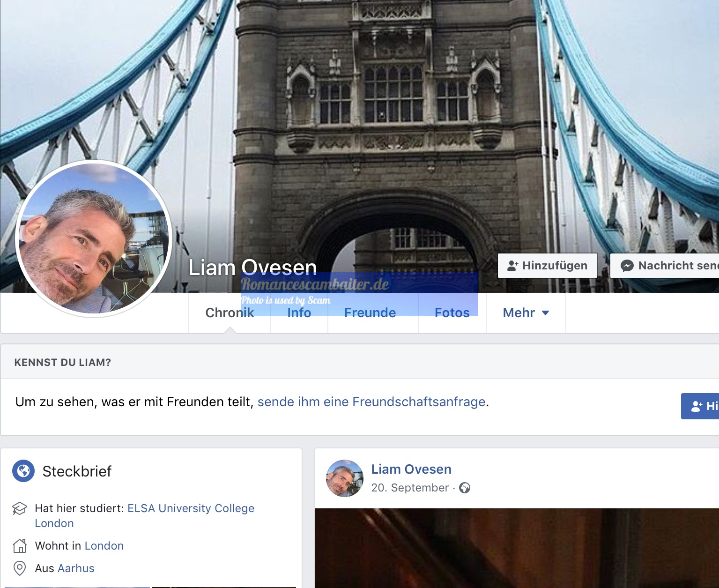Screen dimensions: 719x588
Task: Send a message via Nachricht senden button
Action: tap(665, 266)
